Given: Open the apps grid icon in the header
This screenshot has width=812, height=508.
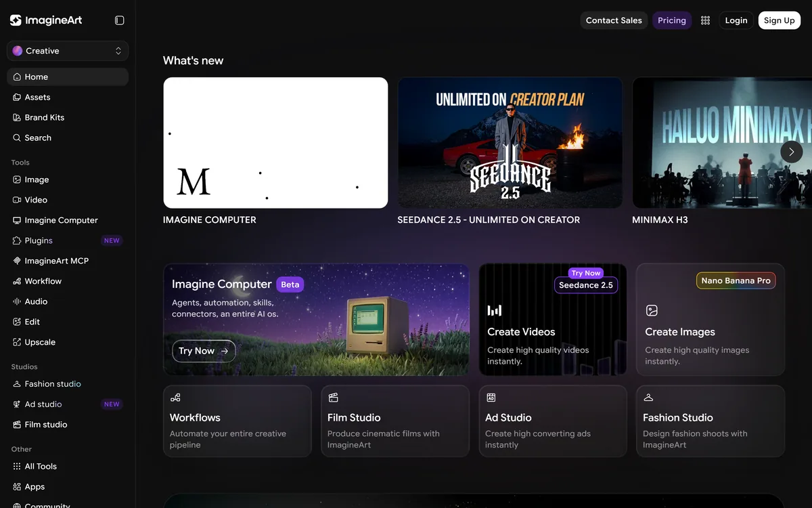Looking at the screenshot, I should pos(705,20).
